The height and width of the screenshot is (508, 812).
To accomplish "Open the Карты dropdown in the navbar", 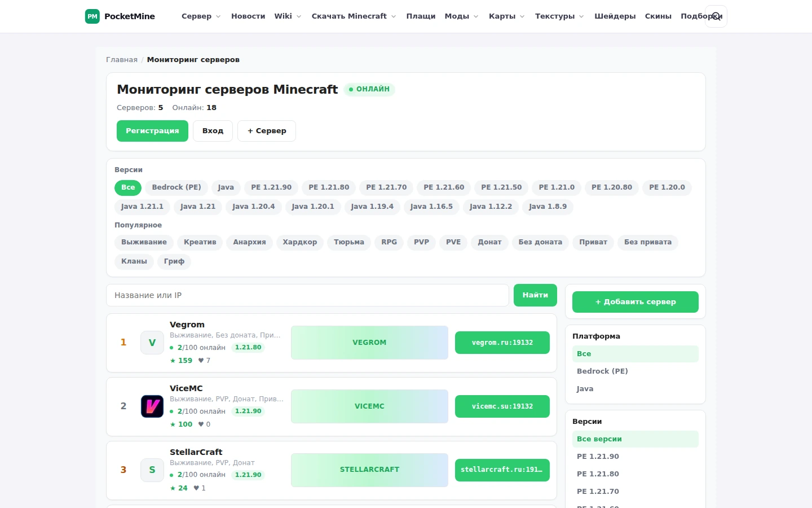I will coord(507,16).
